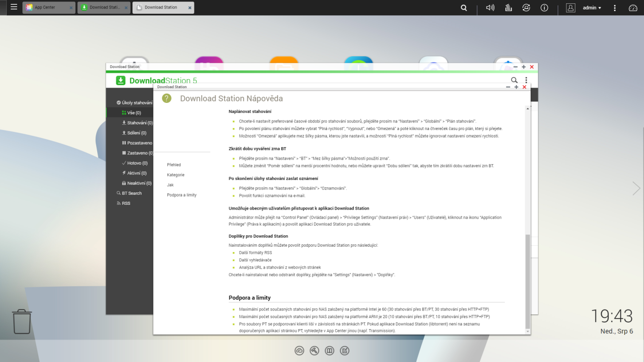Screen dimensions: 644x362
Task: Open the event notifications info icon
Action: (544, 8)
